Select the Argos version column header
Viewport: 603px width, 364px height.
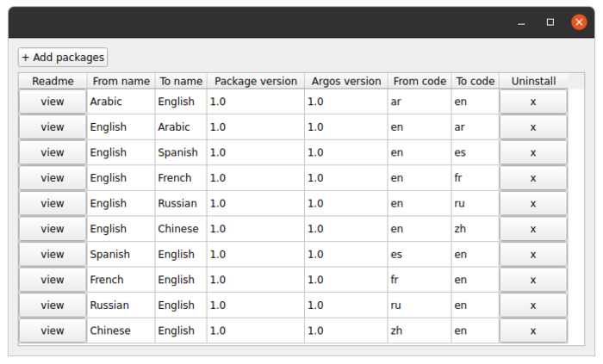345,81
